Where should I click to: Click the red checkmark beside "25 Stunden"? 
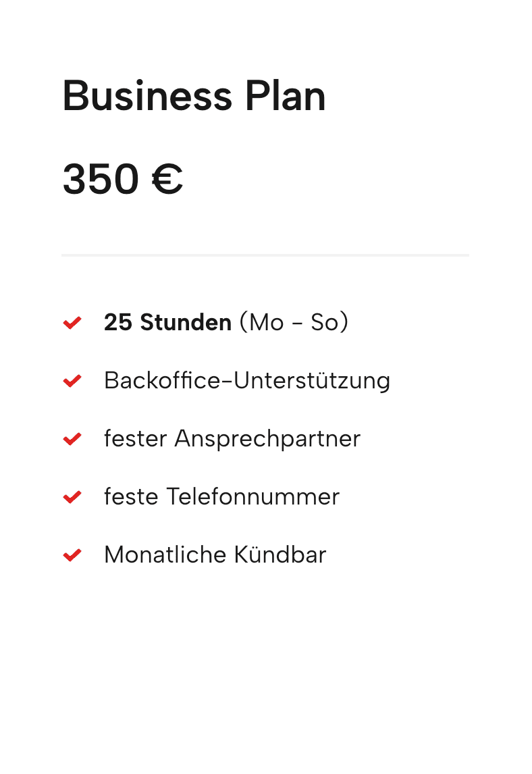point(72,323)
